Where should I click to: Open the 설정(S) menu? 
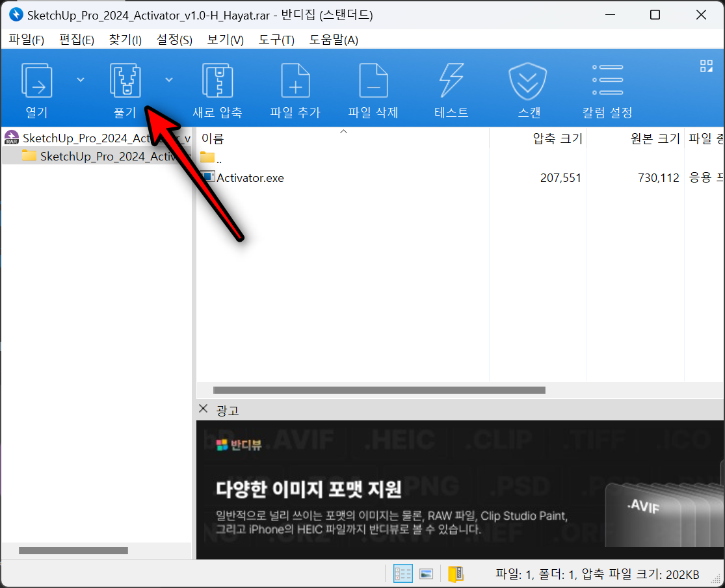(x=174, y=40)
